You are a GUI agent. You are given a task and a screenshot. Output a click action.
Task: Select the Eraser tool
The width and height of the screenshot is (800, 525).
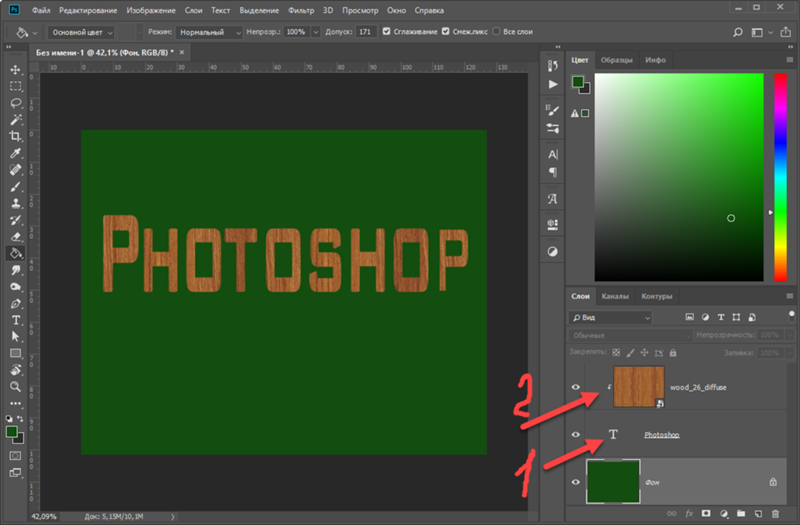[x=16, y=236]
